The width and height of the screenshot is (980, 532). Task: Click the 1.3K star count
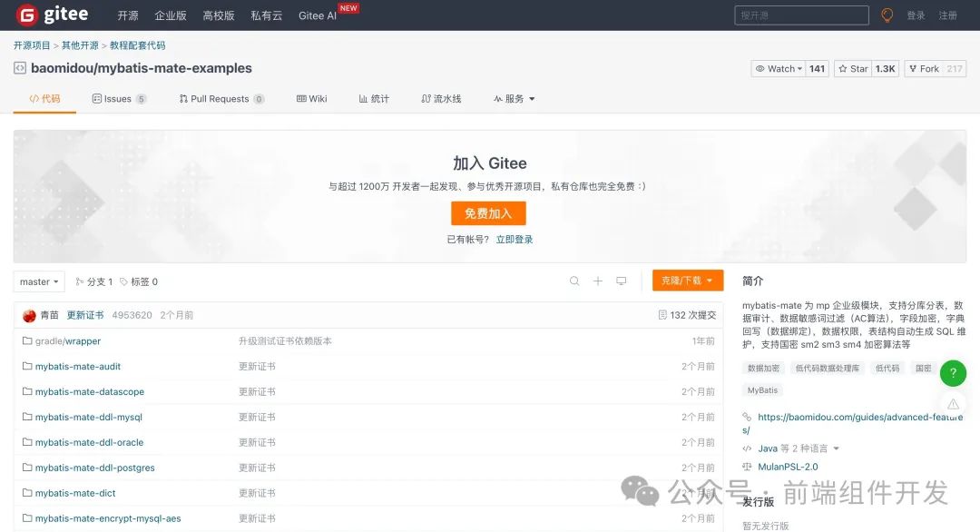click(x=885, y=69)
